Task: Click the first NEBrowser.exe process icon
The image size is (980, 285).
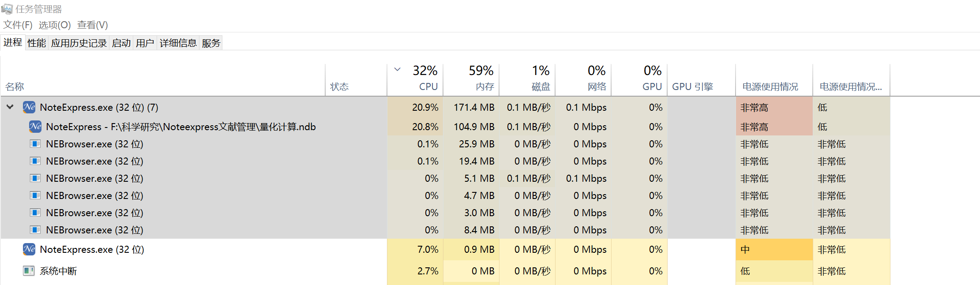Action: tap(35, 144)
